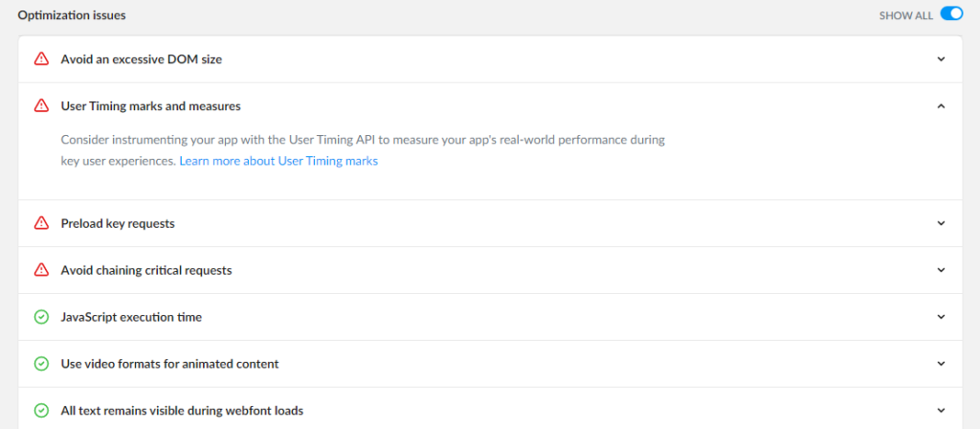Click warning icon beside Avoid an excessive DOM size
This screenshot has height=429, width=980.
[41, 59]
